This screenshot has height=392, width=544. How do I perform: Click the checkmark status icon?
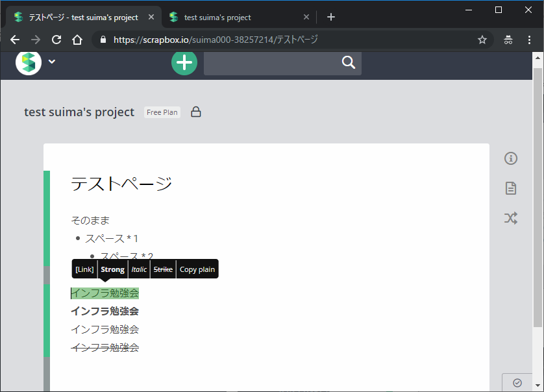[x=517, y=383]
